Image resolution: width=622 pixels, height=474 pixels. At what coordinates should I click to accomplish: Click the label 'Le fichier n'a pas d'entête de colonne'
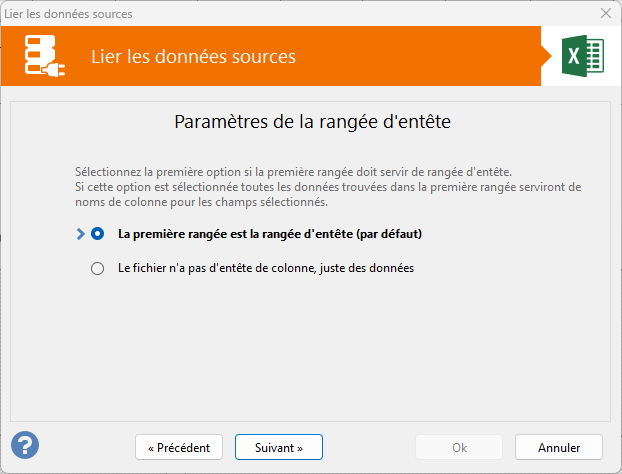(265, 268)
